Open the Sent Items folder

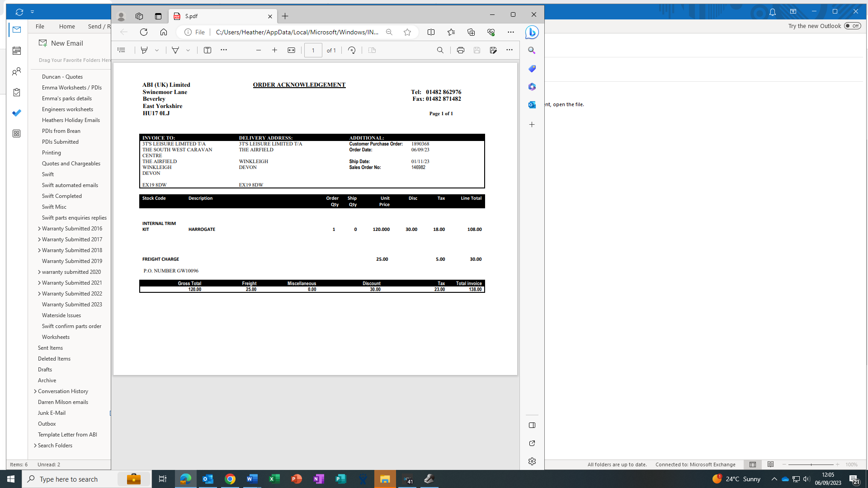click(x=50, y=348)
